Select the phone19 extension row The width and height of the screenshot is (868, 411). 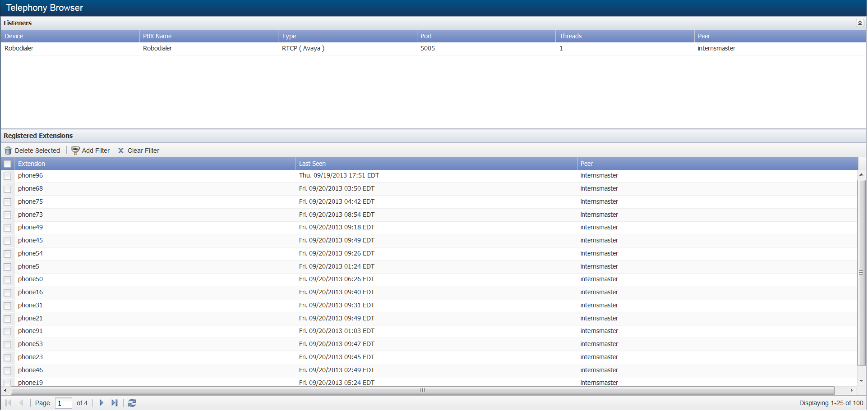point(429,383)
